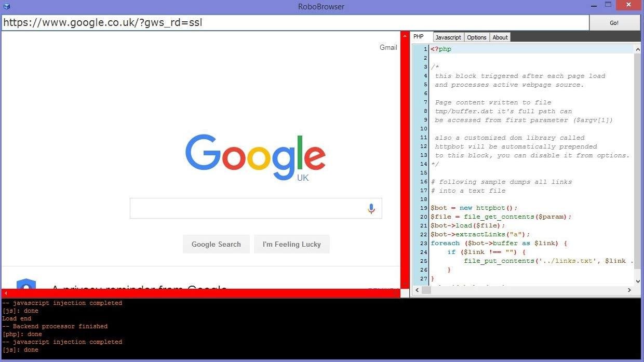Click the I'm Feeling Lucky button

[x=291, y=244]
